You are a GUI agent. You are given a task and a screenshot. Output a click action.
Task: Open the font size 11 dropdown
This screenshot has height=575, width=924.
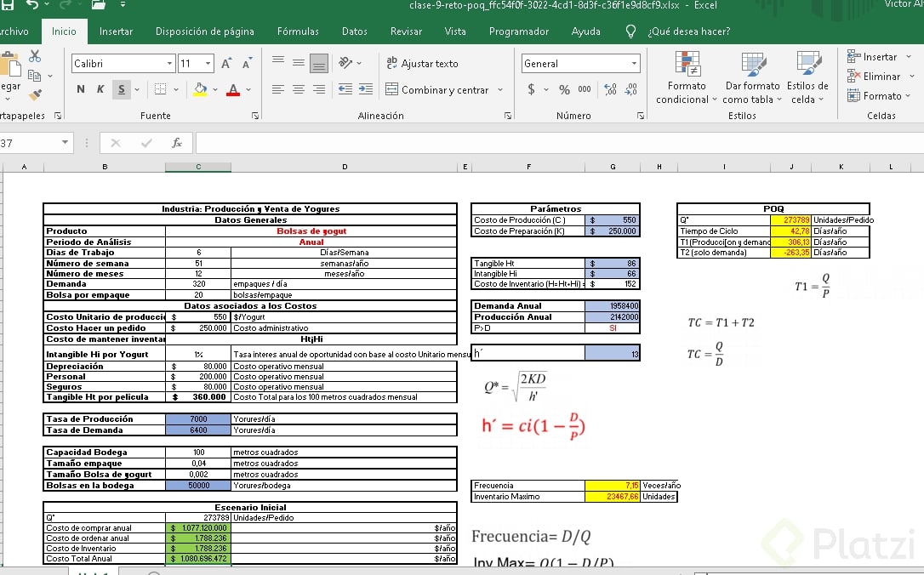click(x=208, y=63)
